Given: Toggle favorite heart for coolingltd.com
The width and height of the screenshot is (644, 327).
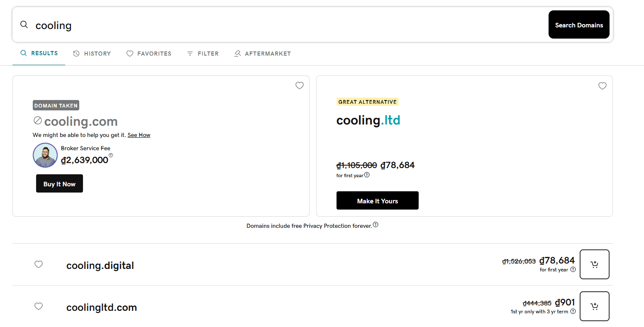Looking at the screenshot, I should click(39, 306).
